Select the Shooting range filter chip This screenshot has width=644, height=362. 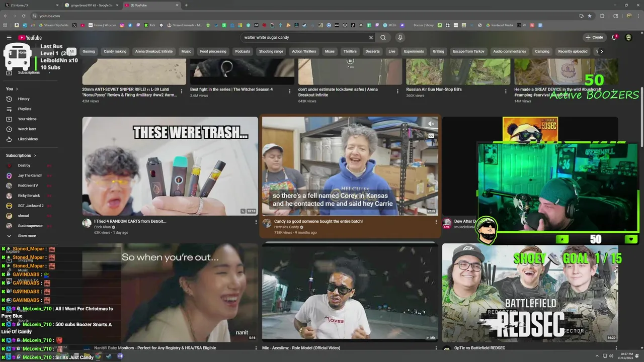coord(271,51)
